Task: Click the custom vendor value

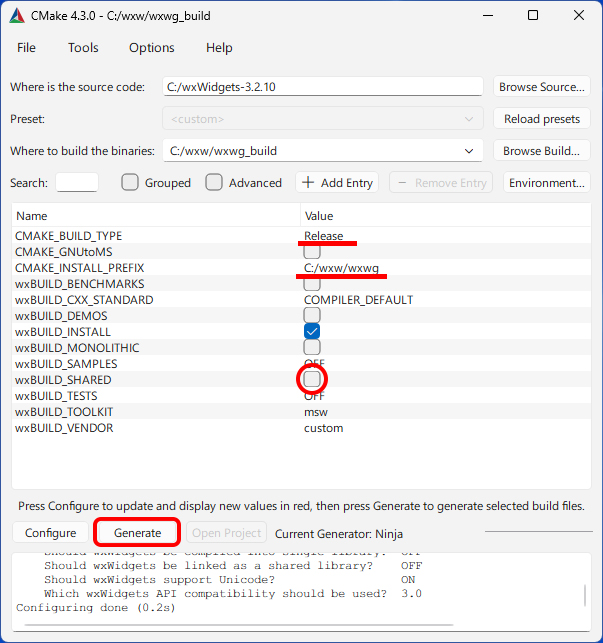Action: tap(323, 428)
